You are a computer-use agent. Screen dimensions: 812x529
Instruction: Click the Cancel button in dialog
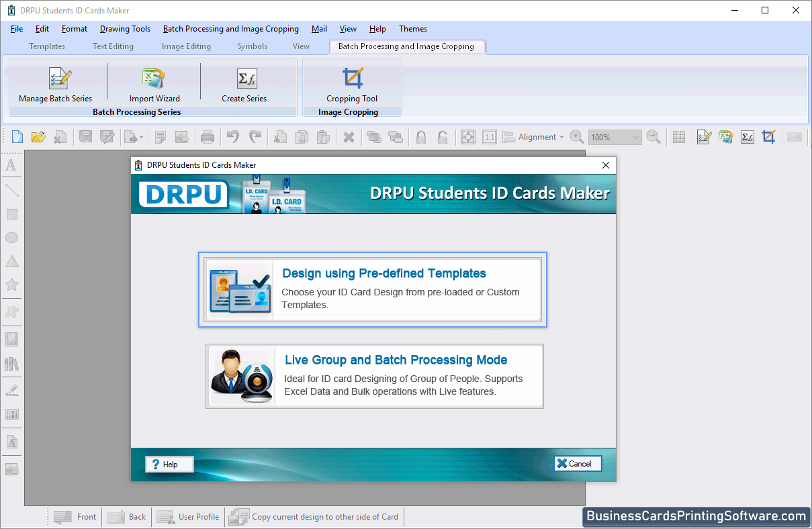[578, 463]
